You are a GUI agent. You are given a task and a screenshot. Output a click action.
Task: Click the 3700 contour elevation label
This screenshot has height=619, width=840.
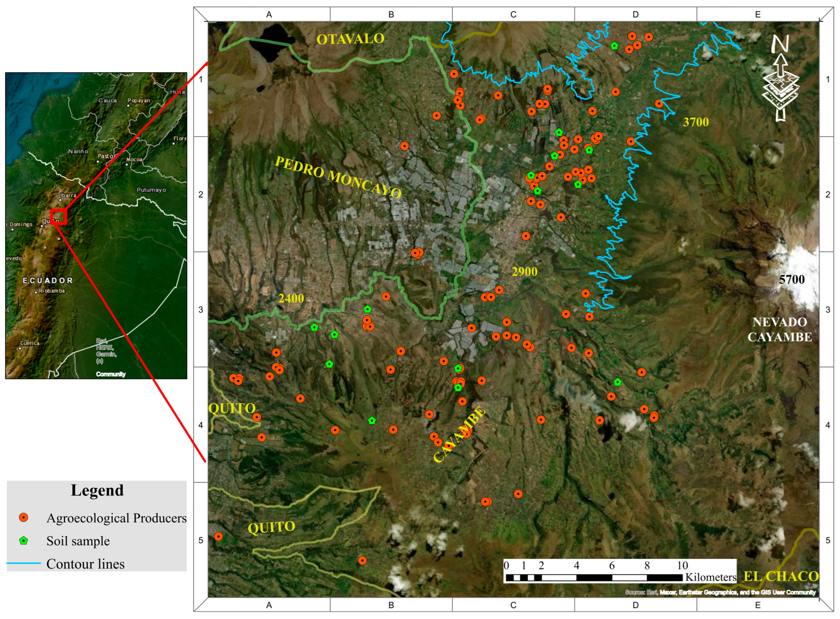pyautogui.click(x=696, y=122)
